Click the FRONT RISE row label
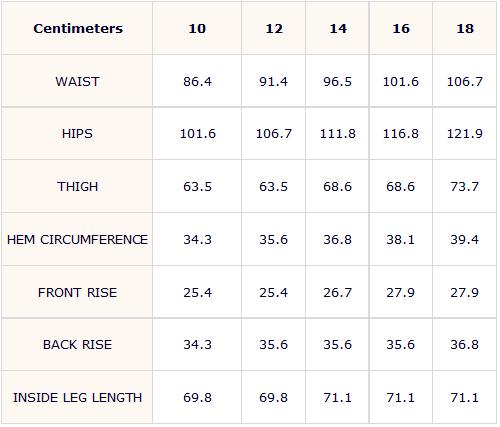The image size is (500, 427). click(77, 293)
